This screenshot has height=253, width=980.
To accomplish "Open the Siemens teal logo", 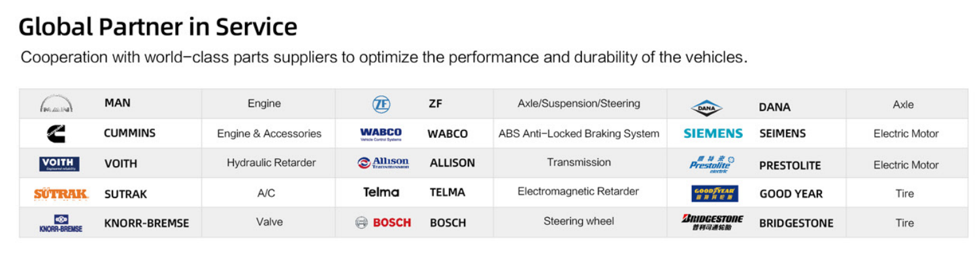I will (x=713, y=133).
